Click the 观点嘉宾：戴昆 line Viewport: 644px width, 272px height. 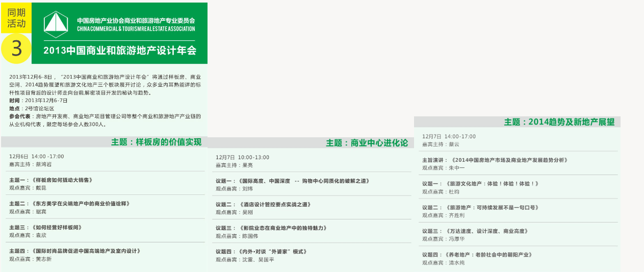(x=28, y=188)
